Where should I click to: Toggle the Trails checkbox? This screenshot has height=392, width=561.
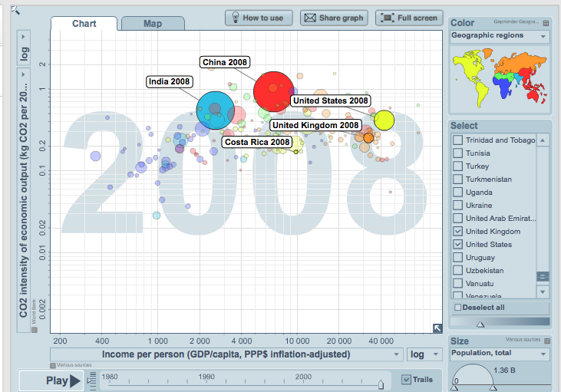[x=407, y=379]
